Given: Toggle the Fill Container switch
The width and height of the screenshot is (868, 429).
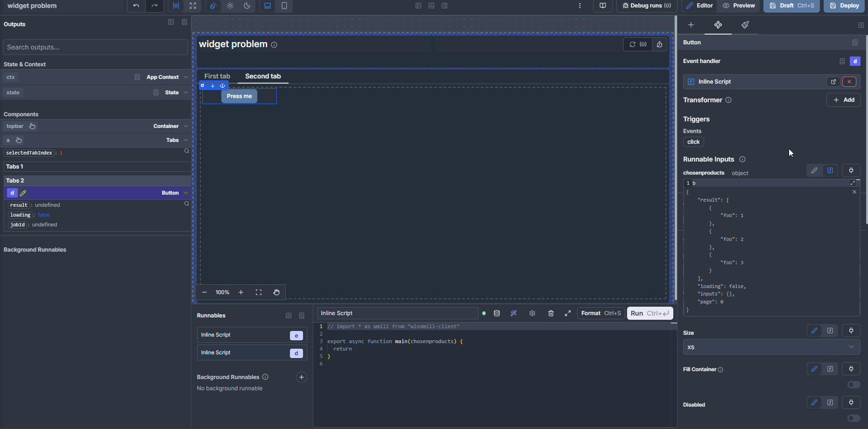Looking at the screenshot, I should pyautogui.click(x=854, y=385).
